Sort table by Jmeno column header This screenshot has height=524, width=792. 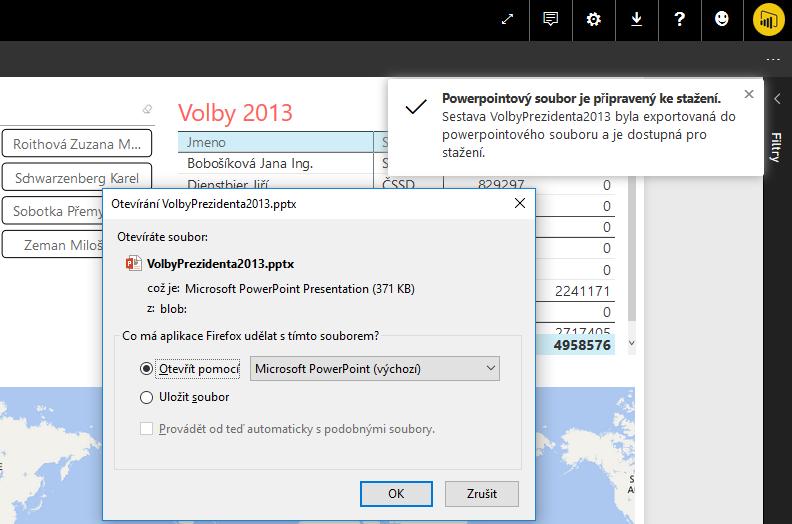click(x=275, y=142)
